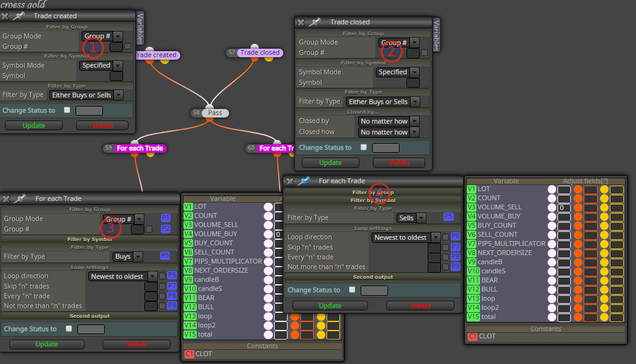Click orange circle in the COUNT row of right variable list
Screen dimensions: 636x364
point(578,198)
